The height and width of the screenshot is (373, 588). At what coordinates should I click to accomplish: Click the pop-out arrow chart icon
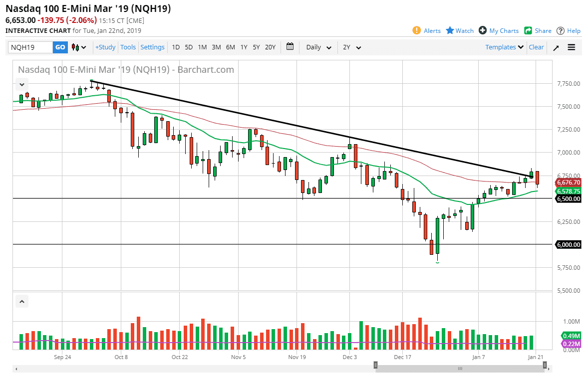tap(556, 47)
